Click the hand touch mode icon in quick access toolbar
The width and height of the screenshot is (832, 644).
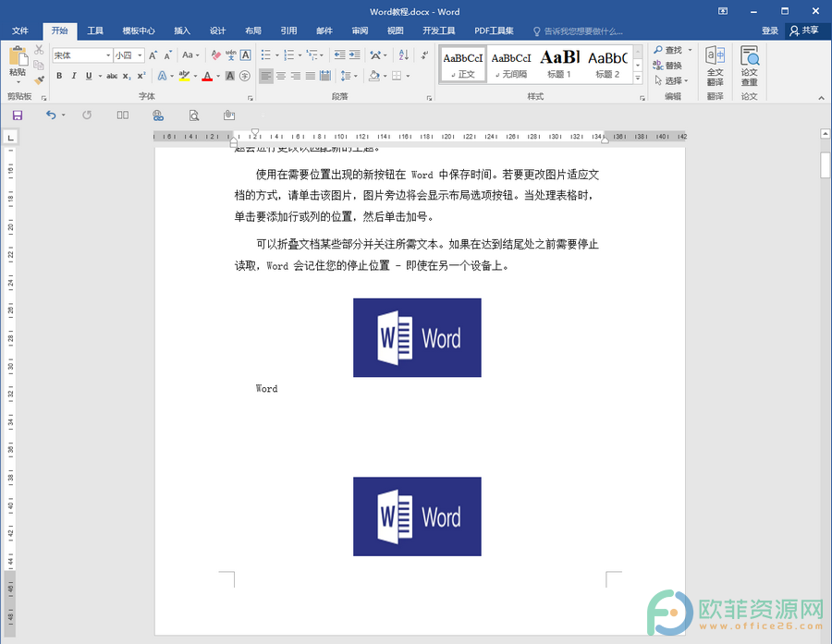[x=229, y=115]
